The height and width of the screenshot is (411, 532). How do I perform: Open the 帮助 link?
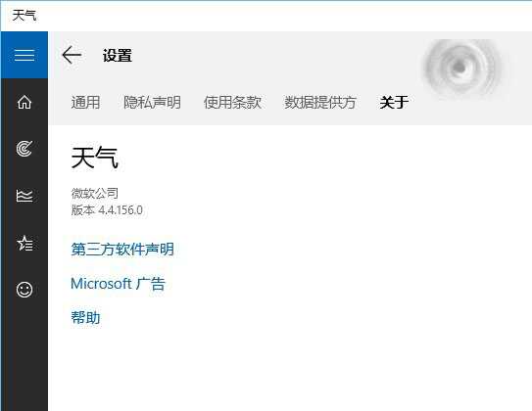85,318
